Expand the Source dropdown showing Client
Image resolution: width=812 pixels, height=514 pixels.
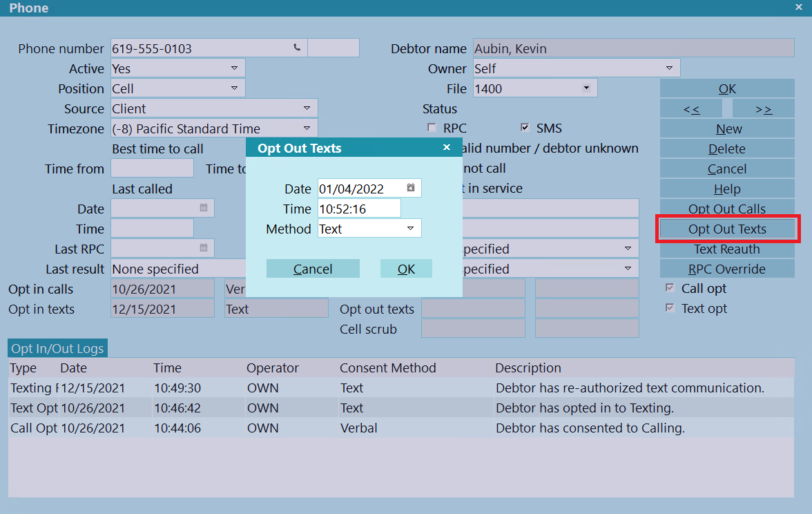(307, 108)
